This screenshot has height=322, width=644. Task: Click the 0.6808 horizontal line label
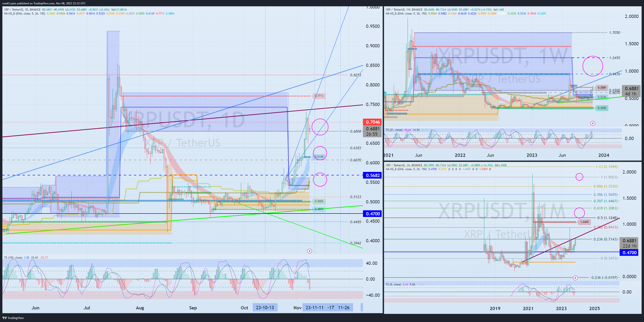tap(356, 131)
